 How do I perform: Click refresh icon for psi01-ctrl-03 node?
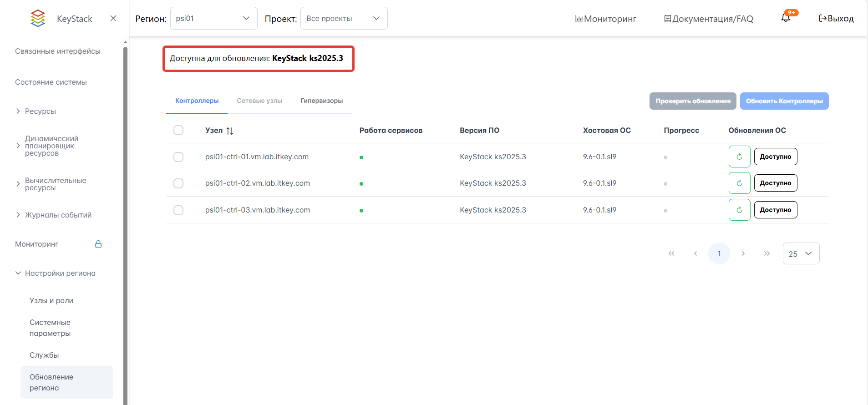pyautogui.click(x=739, y=210)
